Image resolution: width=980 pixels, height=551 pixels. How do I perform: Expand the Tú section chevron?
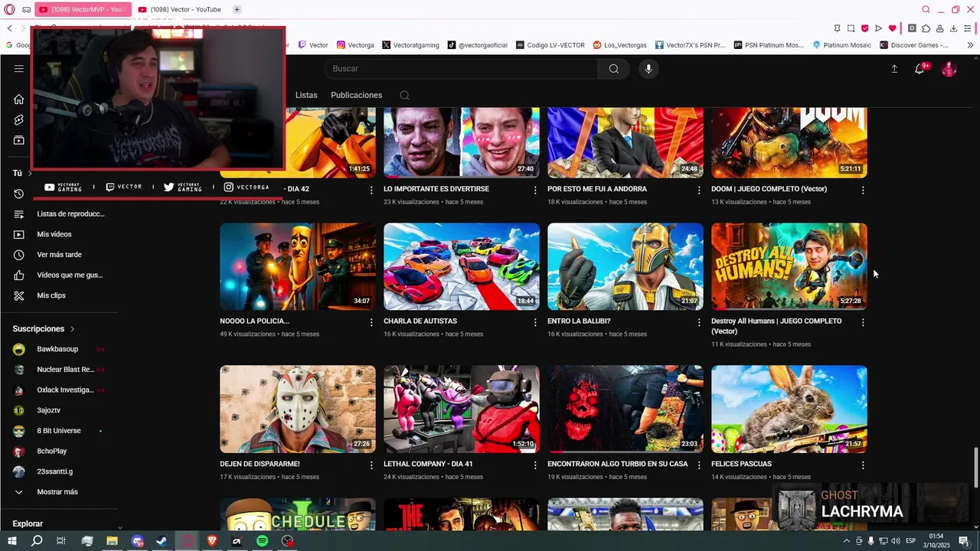click(30, 174)
